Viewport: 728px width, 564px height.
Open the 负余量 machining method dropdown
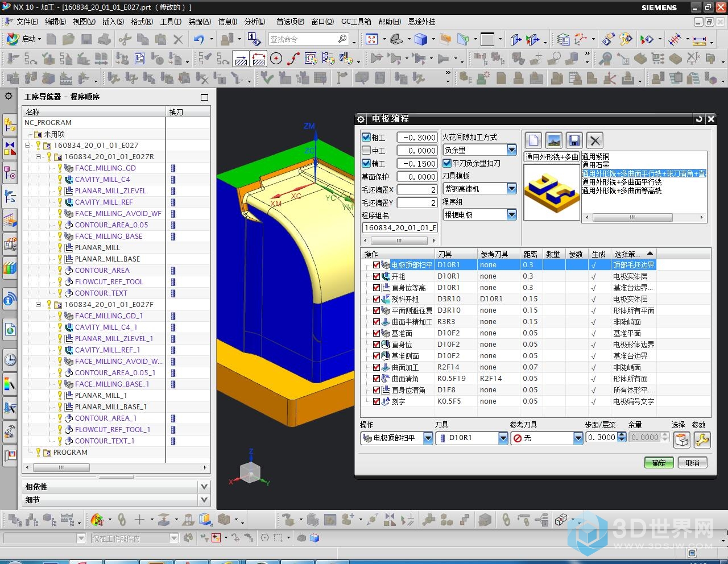(x=512, y=150)
